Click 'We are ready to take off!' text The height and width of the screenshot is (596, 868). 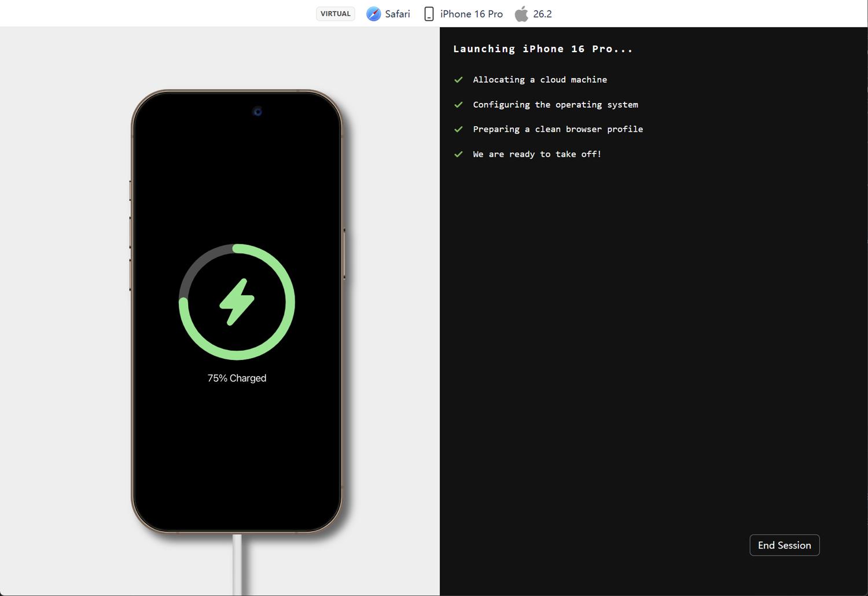[x=537, y=154]
